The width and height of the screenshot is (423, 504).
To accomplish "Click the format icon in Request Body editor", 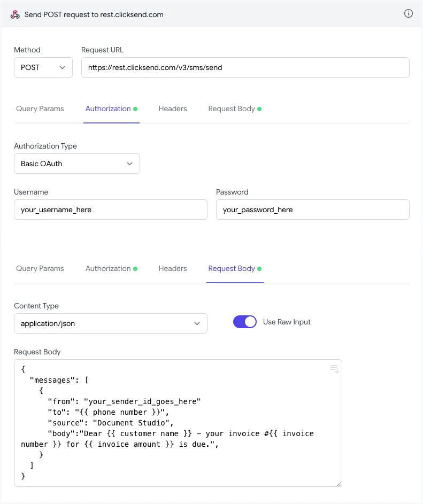I will (x=334, y=369).
